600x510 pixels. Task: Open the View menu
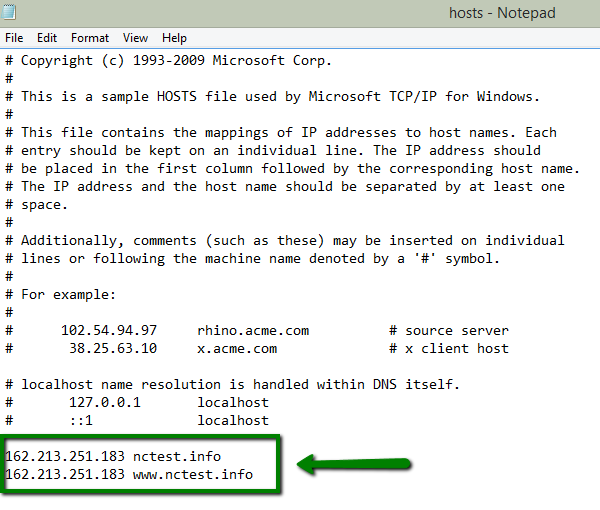coord(135,38)
